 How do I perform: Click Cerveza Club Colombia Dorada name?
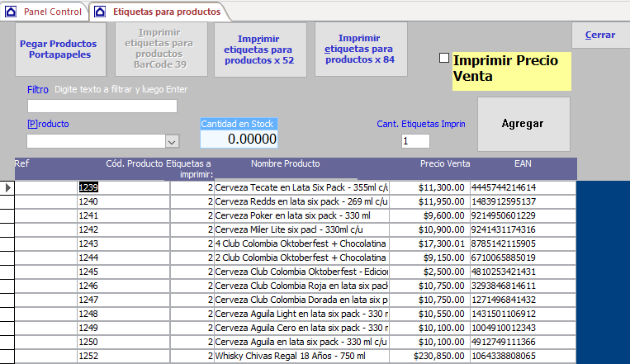click(x=301, y=300)
